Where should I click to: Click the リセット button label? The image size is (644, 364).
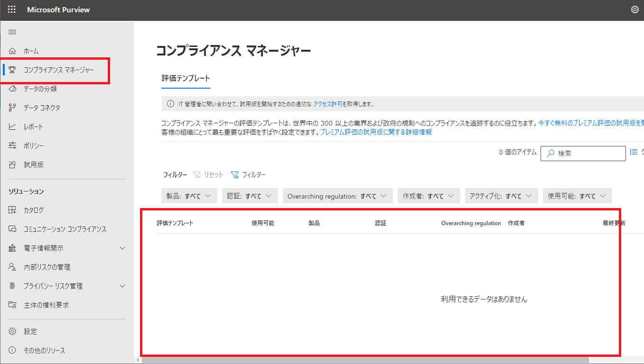(214, 175)
